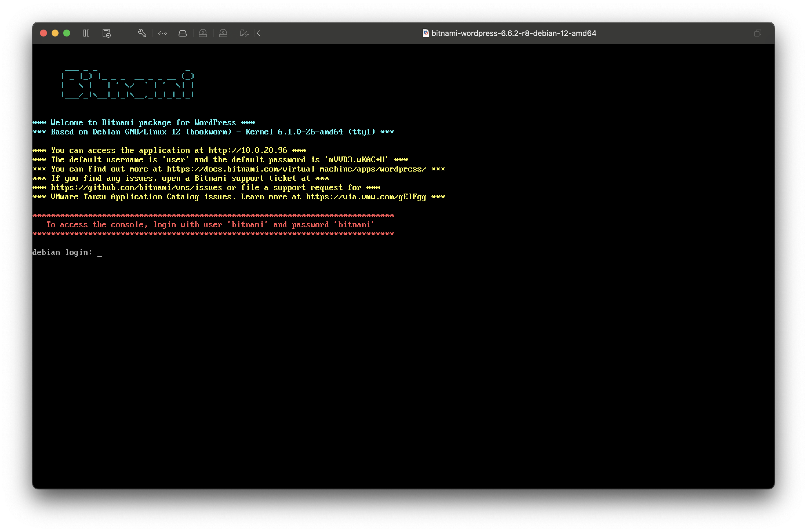Pause the virtual machine
Viewport: 807px width, 532px height.
(x=86, y=33)
